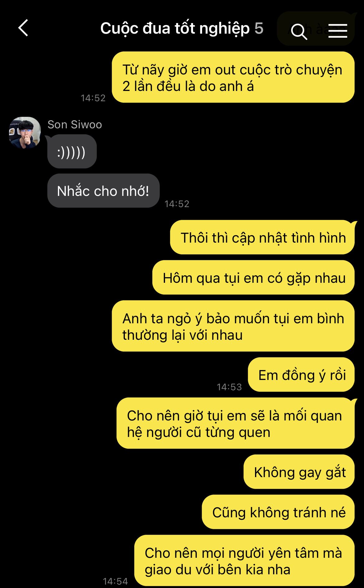Tap the back arrow icon

pos(23,28)
